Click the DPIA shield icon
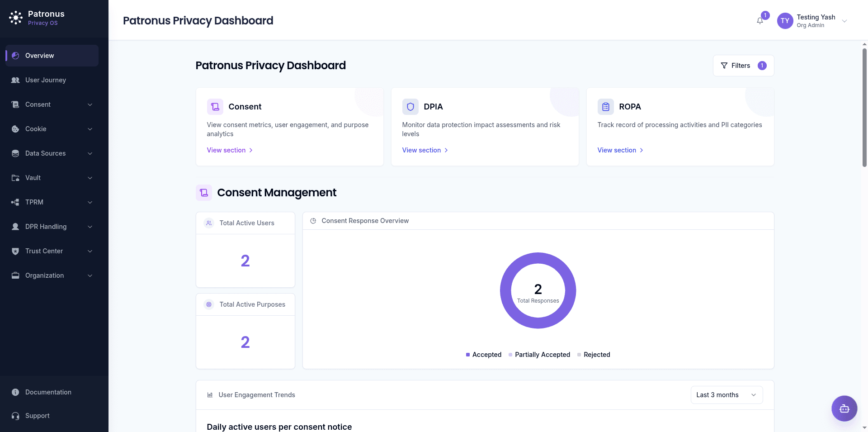 coord(410,106)
